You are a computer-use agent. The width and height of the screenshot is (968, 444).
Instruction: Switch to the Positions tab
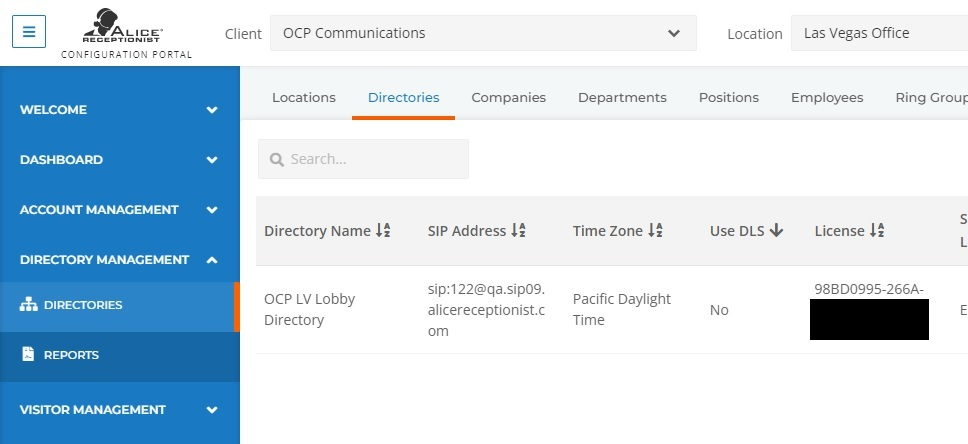728,98
